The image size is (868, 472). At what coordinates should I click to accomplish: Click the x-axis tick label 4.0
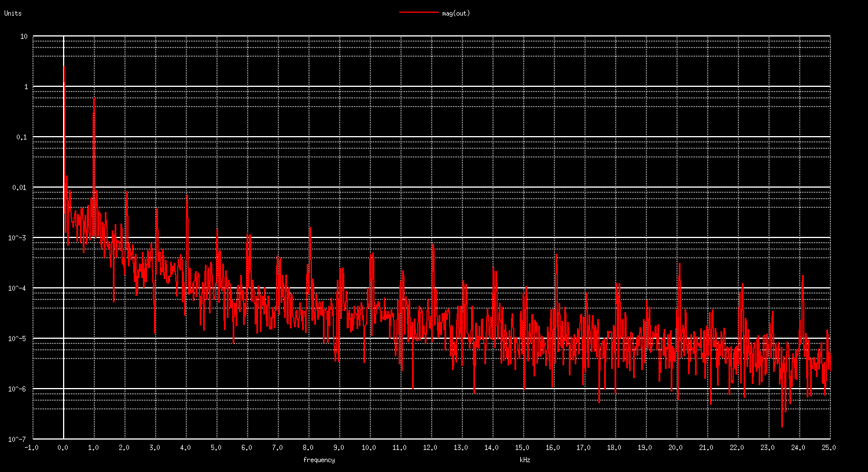pyautogui.click(x=186, y=448)
